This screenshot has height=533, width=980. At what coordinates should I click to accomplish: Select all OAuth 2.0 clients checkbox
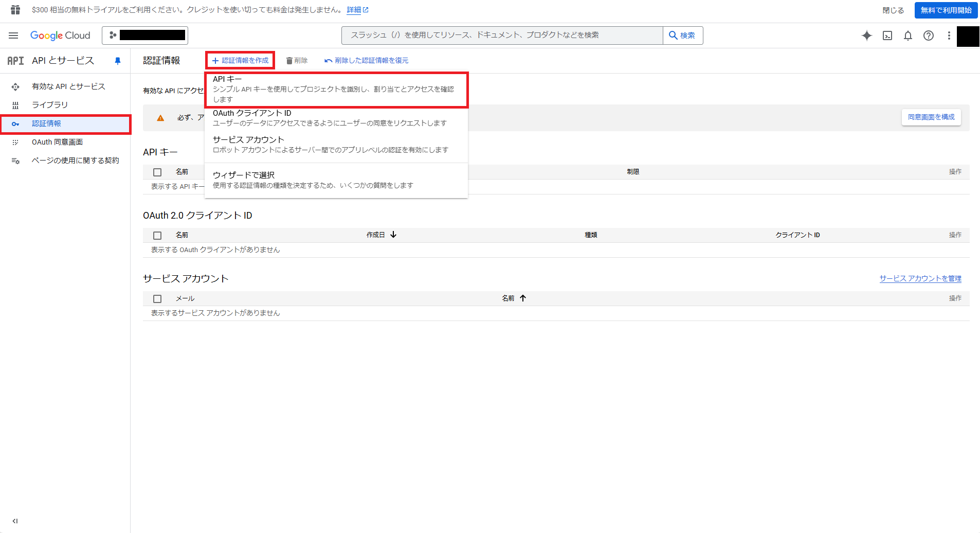click(157, 236)
